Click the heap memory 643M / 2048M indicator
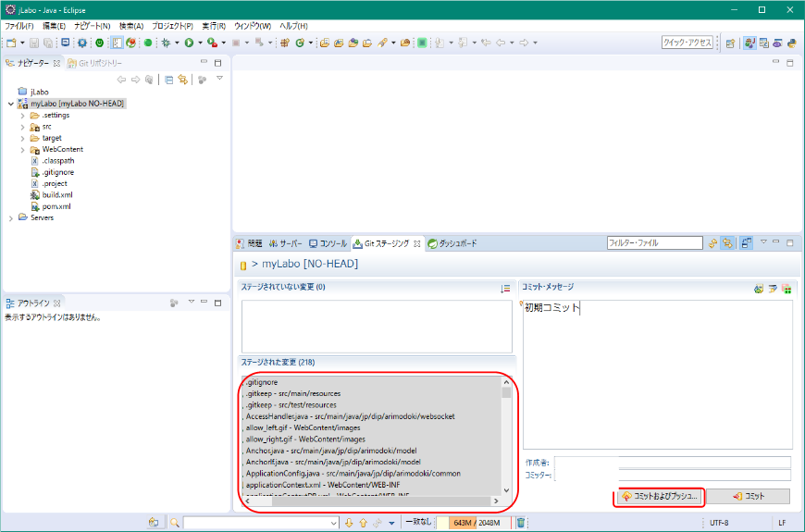 click(x=474, y=523)
